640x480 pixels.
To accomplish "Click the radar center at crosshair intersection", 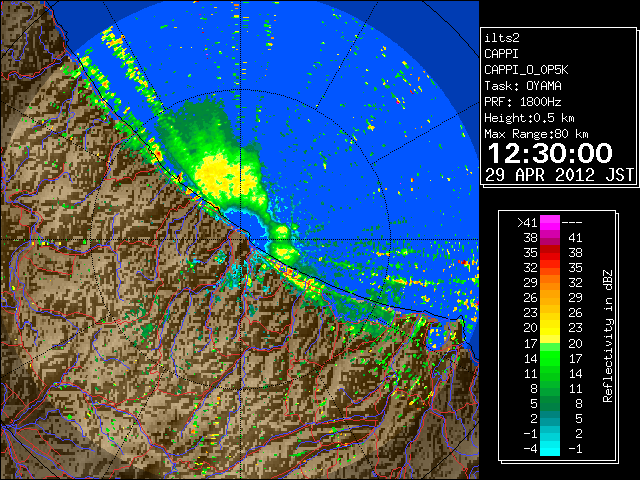I will point(241,239).
